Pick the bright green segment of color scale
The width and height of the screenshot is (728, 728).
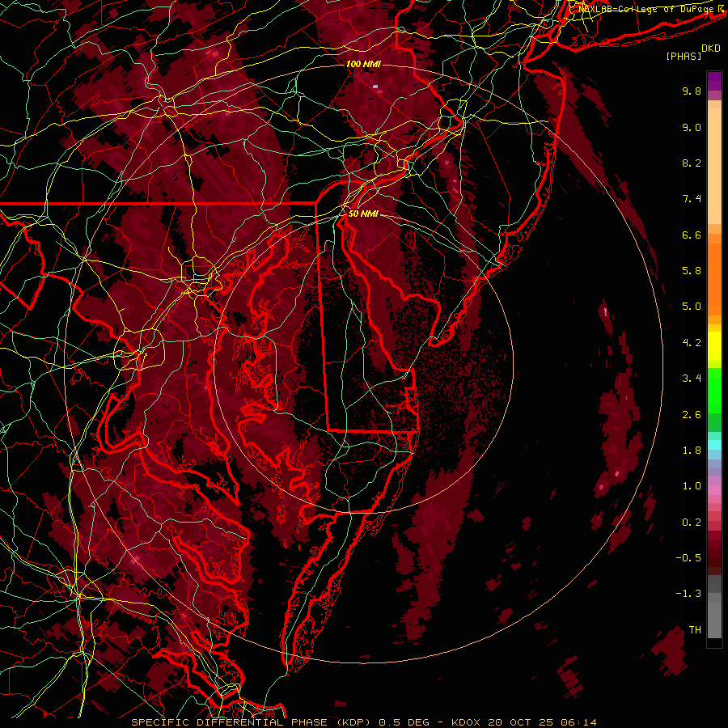click(714, 390)
